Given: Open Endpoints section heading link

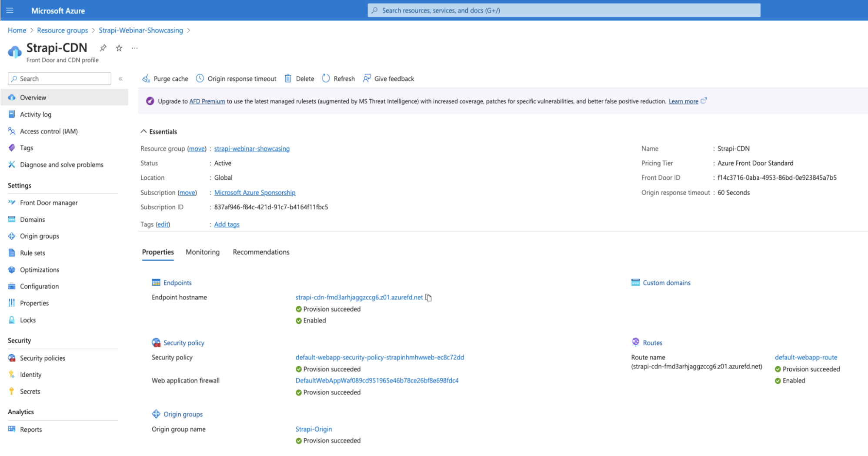Looking at the screenshot, I should click(x=177, y=283).
